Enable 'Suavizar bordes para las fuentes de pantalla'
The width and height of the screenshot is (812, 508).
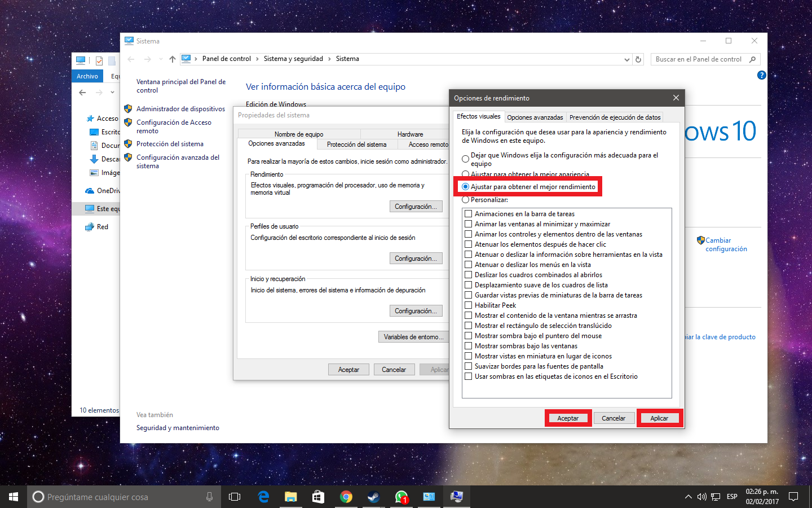468,366
